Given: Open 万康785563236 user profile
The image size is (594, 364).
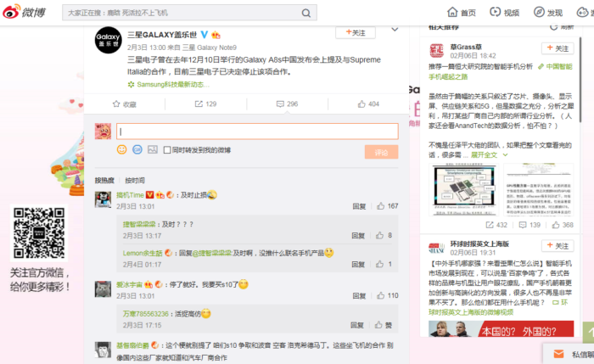Looking at the screenshot, I should [x=145, y=314].
